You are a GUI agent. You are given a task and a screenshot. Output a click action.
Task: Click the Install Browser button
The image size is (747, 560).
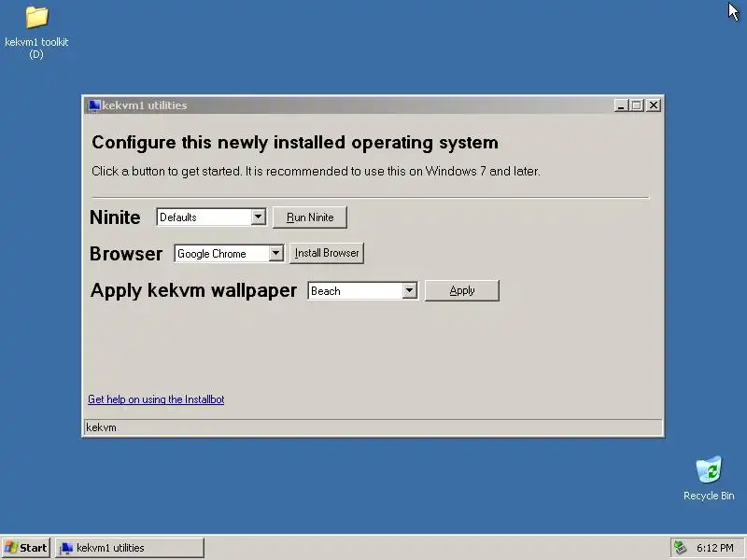(x=327, y=253)
